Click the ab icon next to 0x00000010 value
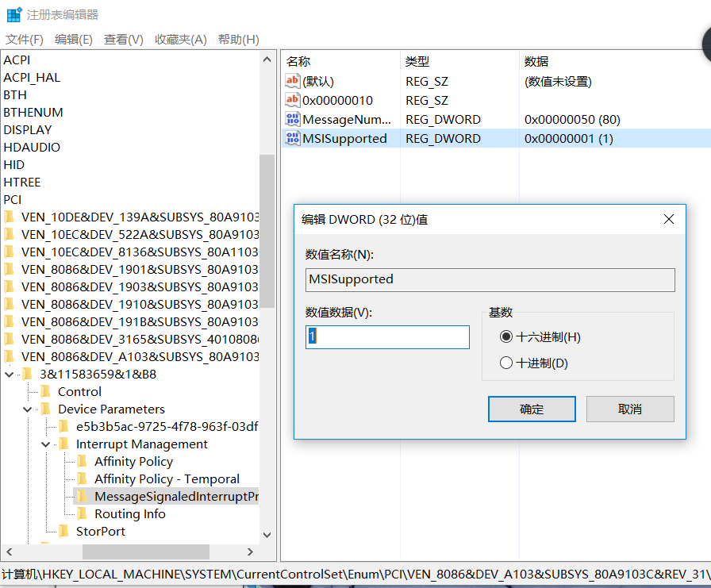The height and width of the screenshot is (588, 711). [292, 100]
